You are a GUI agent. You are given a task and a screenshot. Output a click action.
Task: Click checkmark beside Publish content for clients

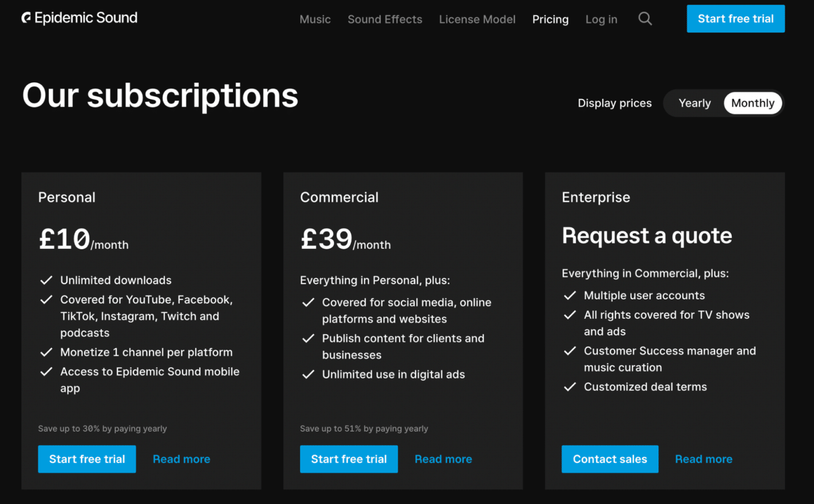coord(308,338)
